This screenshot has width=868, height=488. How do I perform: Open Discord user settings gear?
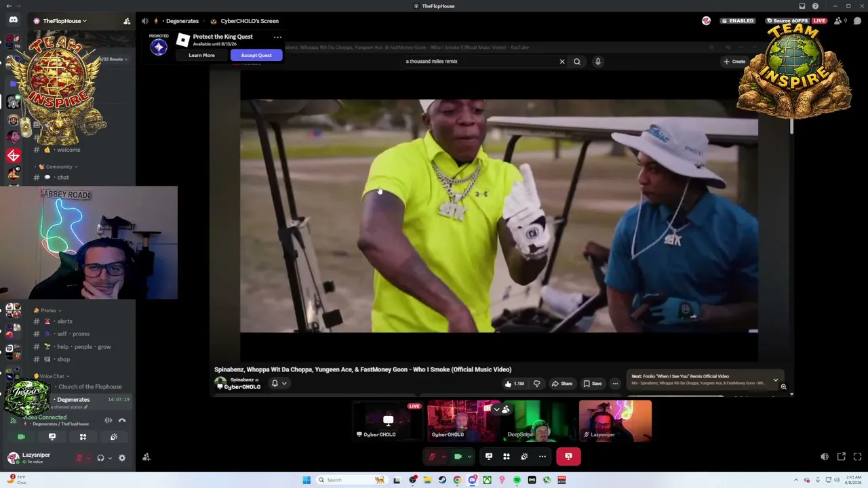tap(122, 458)
